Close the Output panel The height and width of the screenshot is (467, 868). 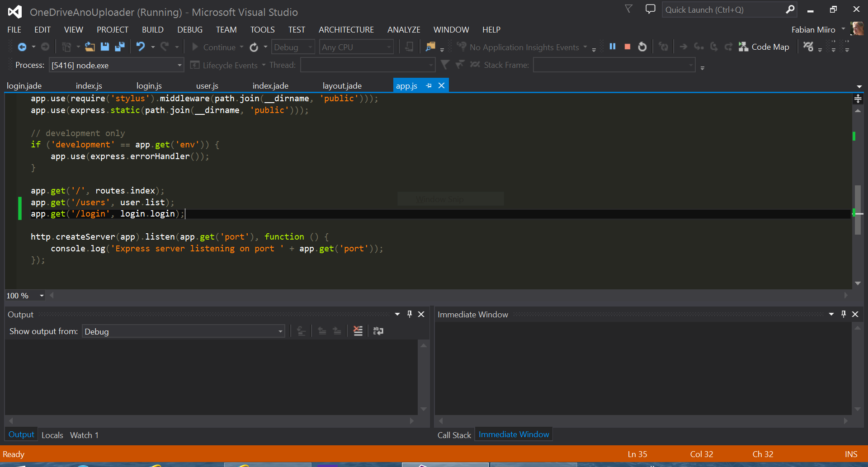click(421, 314)
